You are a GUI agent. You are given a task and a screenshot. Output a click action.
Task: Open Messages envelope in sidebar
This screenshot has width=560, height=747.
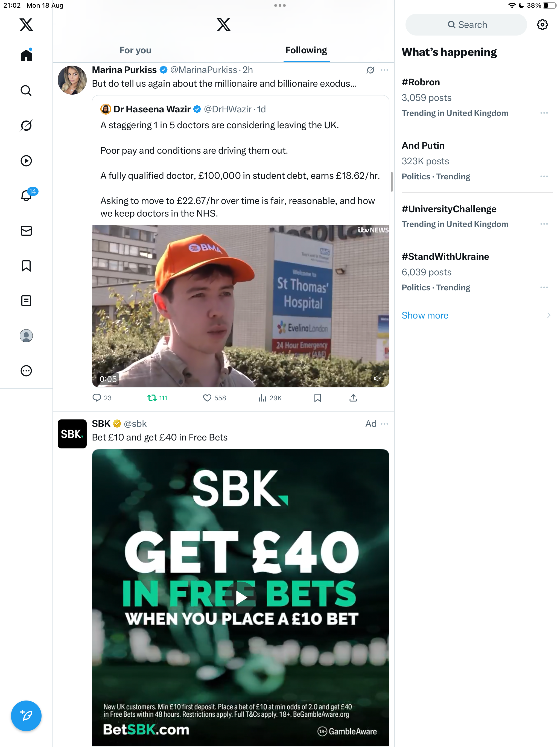[26, 231]
